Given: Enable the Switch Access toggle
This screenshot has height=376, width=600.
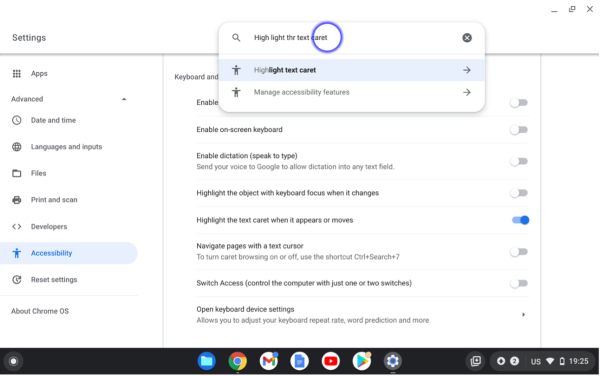Looking at the screenshot, I should [519, 283].
